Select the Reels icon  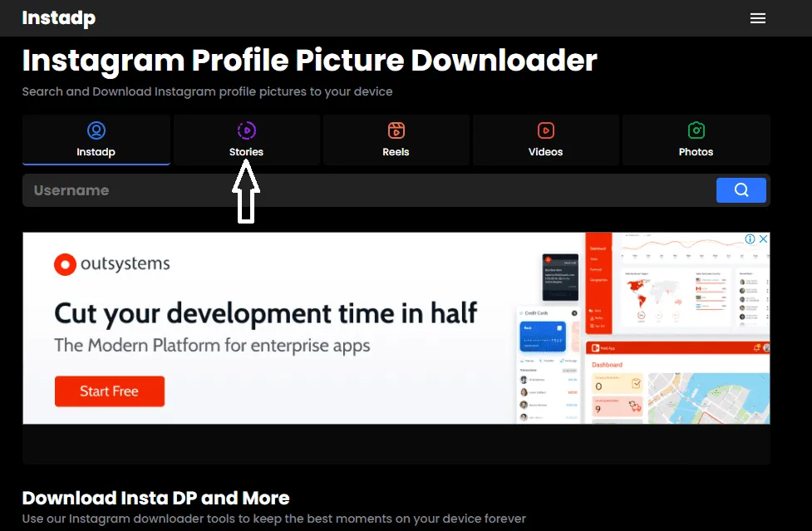[396, 130]
